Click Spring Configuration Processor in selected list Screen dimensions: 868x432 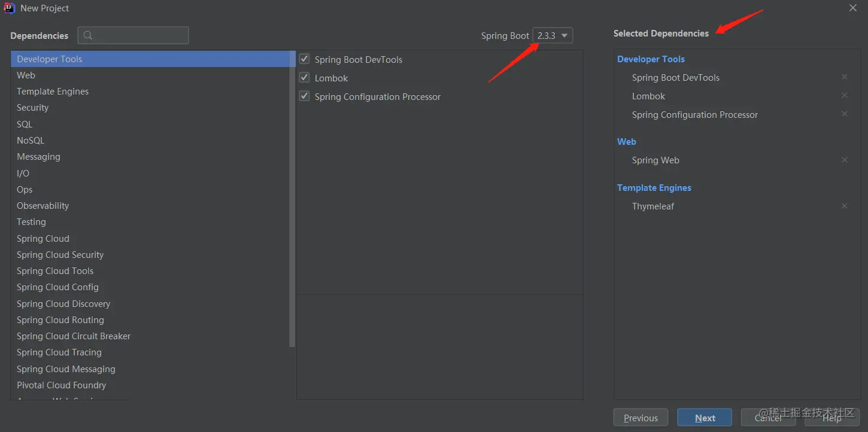pos(695,115)
